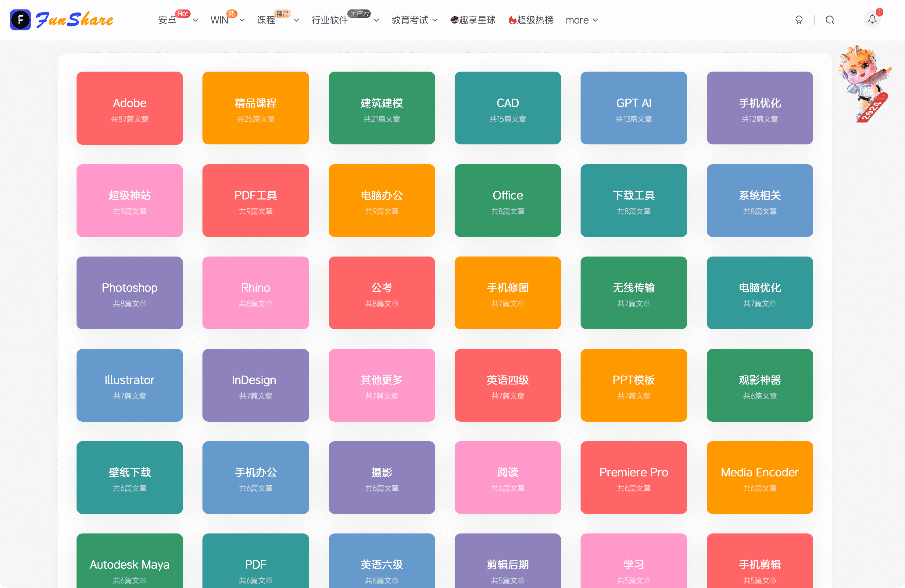Open the GPT AI category card
The height and width of the screenshot is (588, 905).
click(634, 108)
